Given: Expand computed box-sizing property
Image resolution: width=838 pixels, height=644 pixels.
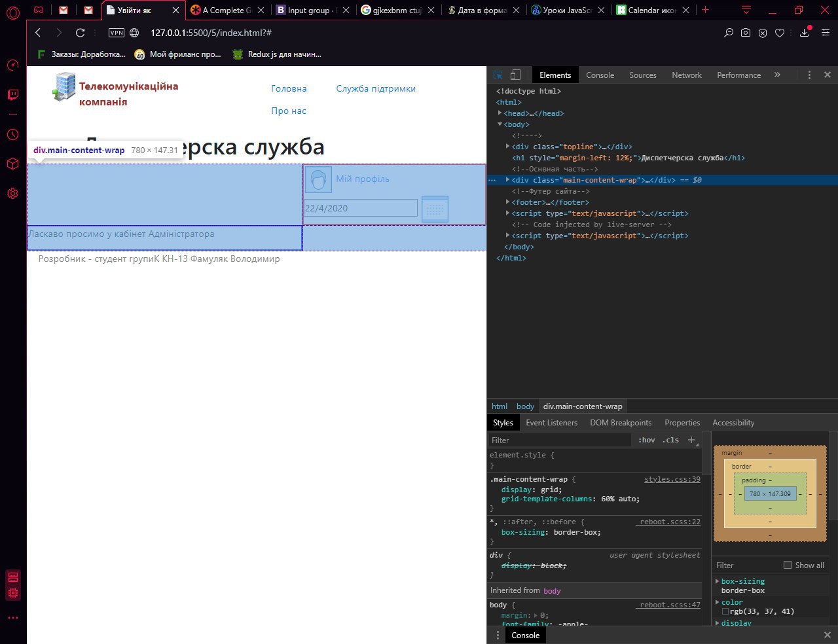Looking at the screenshot, I should pyautogui.click(x=718, y=581).
